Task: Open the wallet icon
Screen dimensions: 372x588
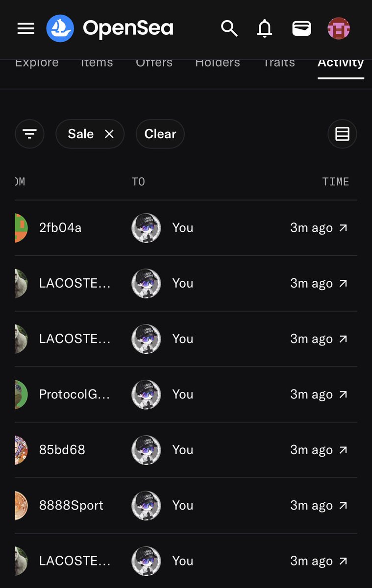Action: pyautogui.click(x=301, y=29)
